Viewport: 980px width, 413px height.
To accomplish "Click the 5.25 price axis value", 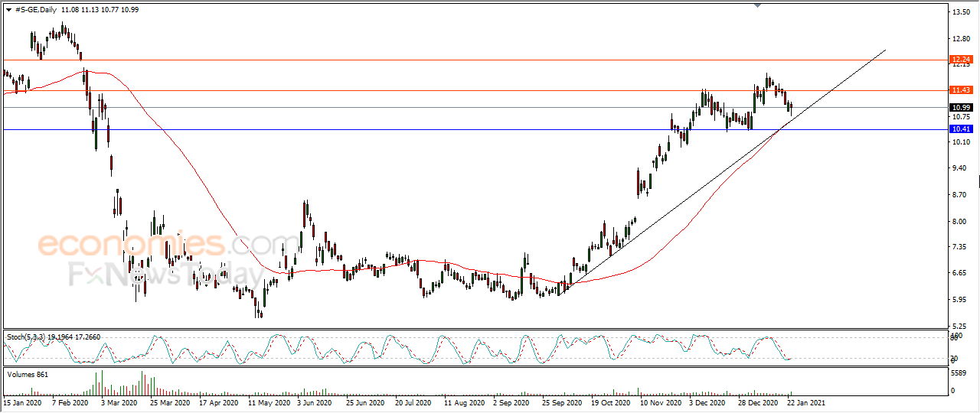I will pyautogui.click(x=959, y=325).
